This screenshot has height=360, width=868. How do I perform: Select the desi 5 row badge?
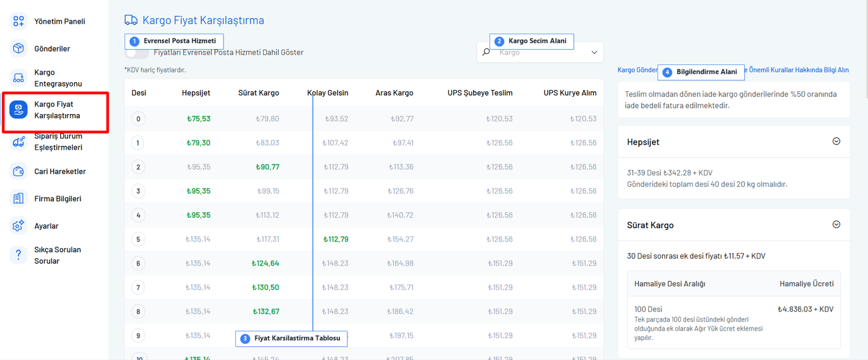138,239
